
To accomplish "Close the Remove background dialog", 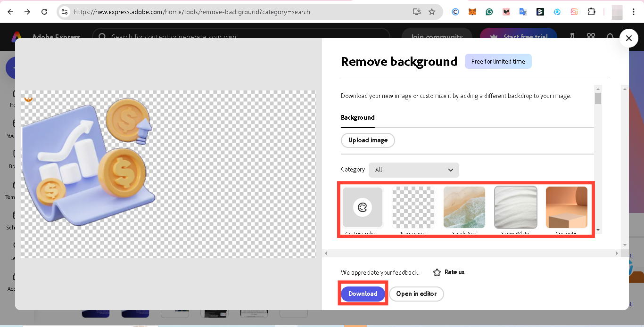I will 629,38.
